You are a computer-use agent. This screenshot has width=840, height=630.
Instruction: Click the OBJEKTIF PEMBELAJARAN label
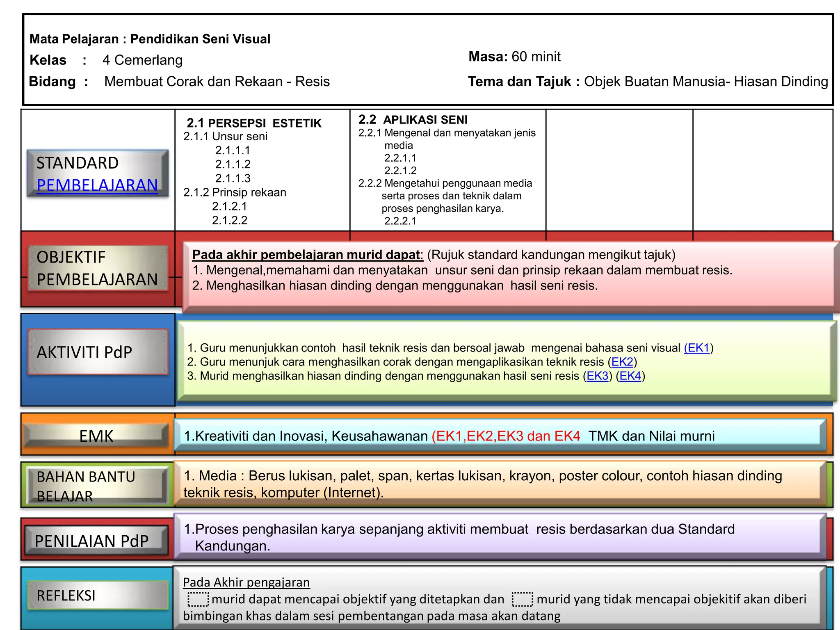point(98,268)
